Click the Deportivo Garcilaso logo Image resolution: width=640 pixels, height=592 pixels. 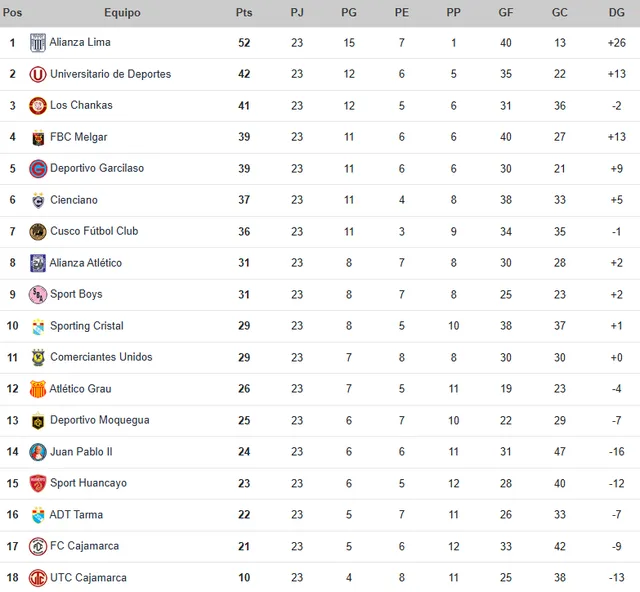tap(38, 169)
